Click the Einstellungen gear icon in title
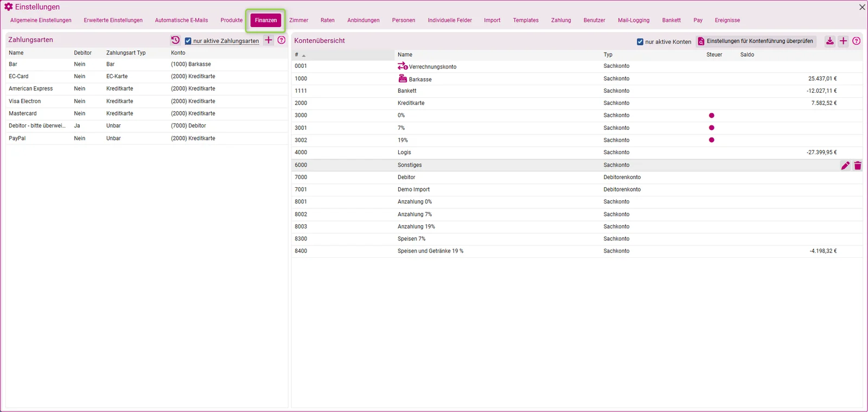Viewport: 868px width, 412px height. (x=9, y=7)
